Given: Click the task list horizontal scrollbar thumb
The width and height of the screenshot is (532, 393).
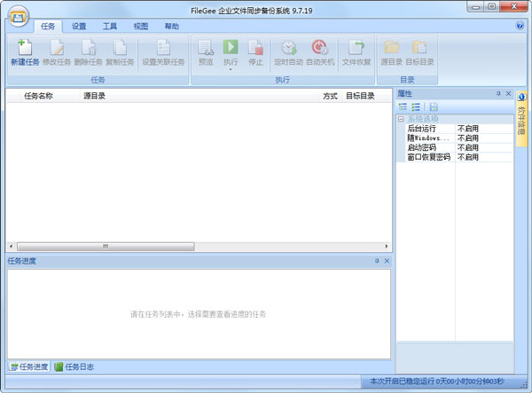Looking at the screenshot, I should (106, 246).
